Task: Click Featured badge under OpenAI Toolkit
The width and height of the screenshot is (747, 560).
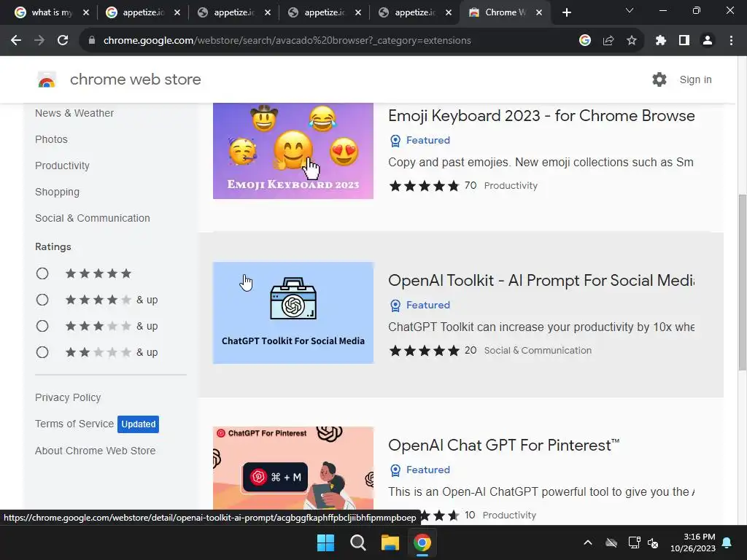Action: (420, 306)
